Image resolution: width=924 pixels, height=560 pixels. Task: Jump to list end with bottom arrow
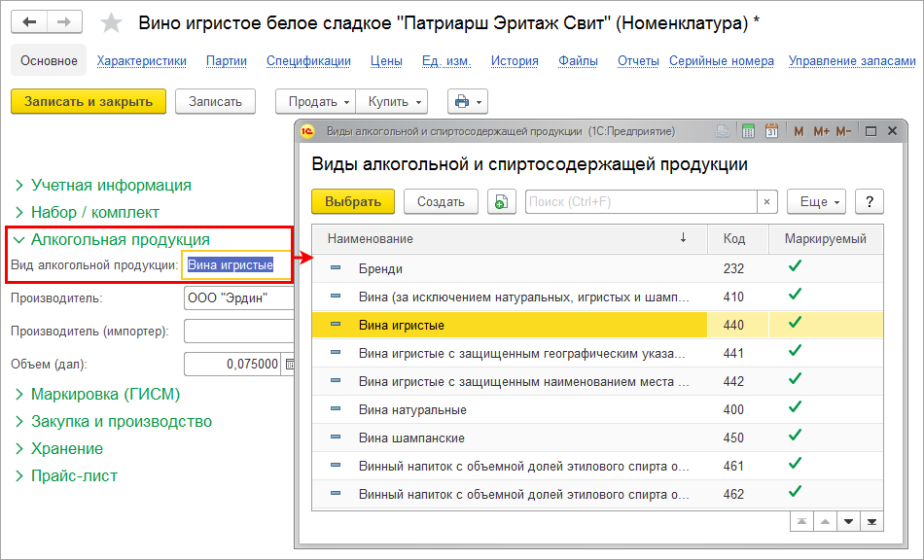[x=872, y=522]
